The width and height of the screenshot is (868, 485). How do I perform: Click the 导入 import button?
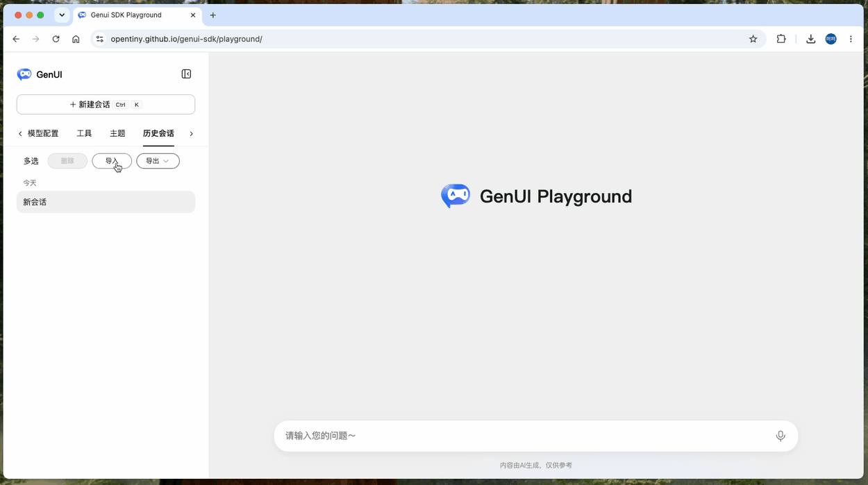pyautogui.click(x=112, y=161)
